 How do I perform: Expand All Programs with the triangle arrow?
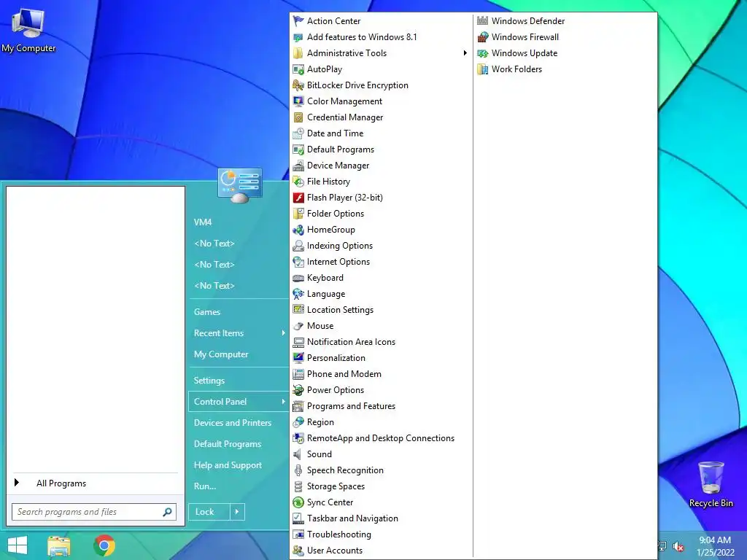tap(17, 483)
